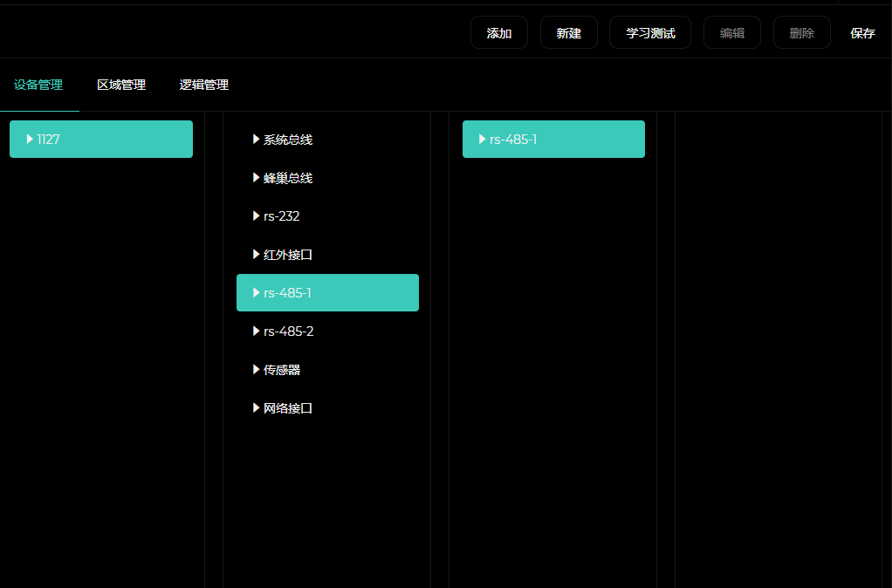
Task: Expand the 蜂巢总线 disclosure triangle
Action: coord(257,178)
